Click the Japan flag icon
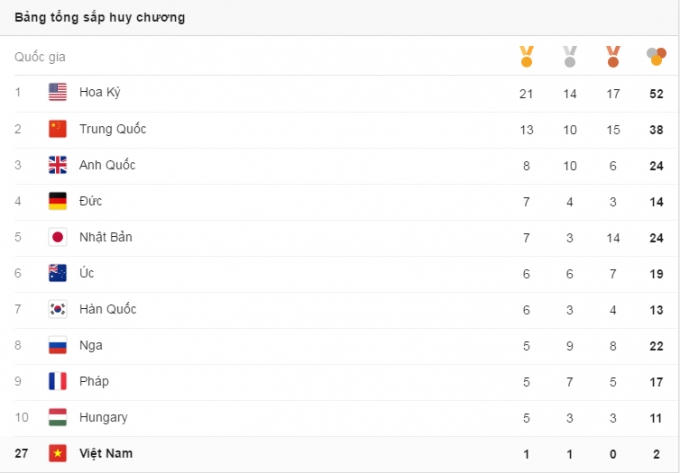This screenshot has width=680, height=473. click(x=58, y=237)
